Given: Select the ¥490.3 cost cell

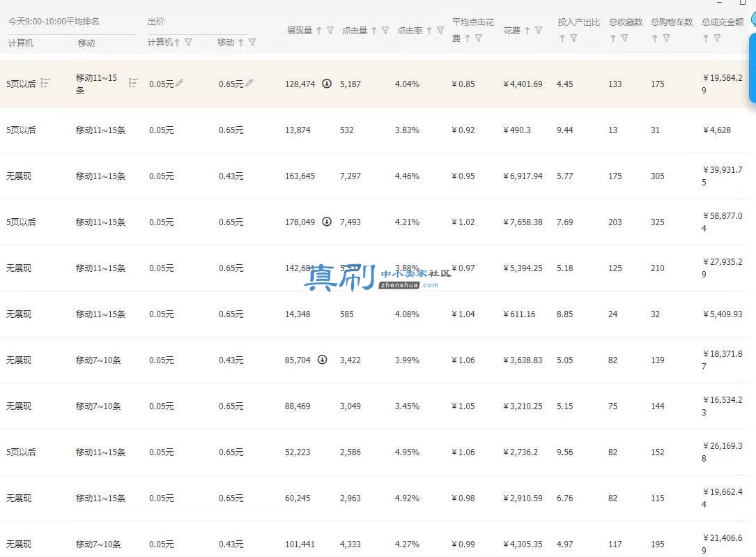Looking at the screenshot, I should [517, 130].
